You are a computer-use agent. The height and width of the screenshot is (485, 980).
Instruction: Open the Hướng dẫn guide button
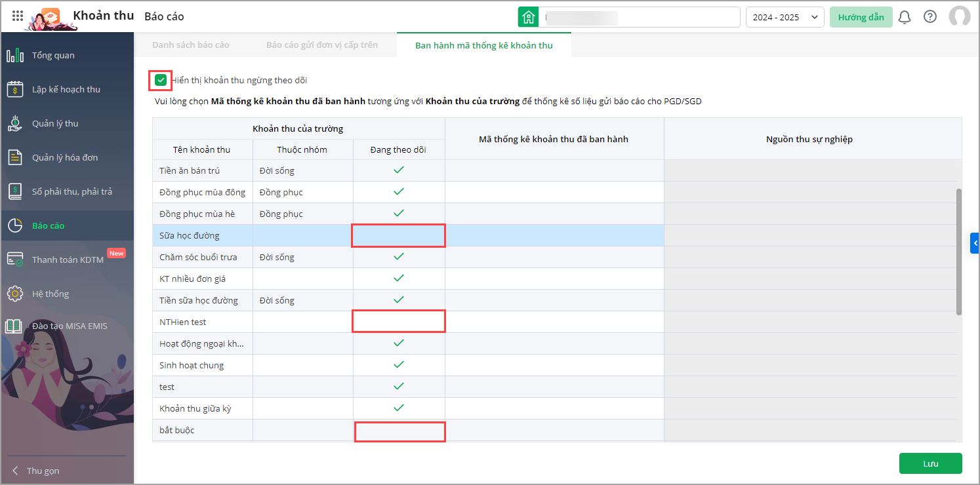coord(861,17)
